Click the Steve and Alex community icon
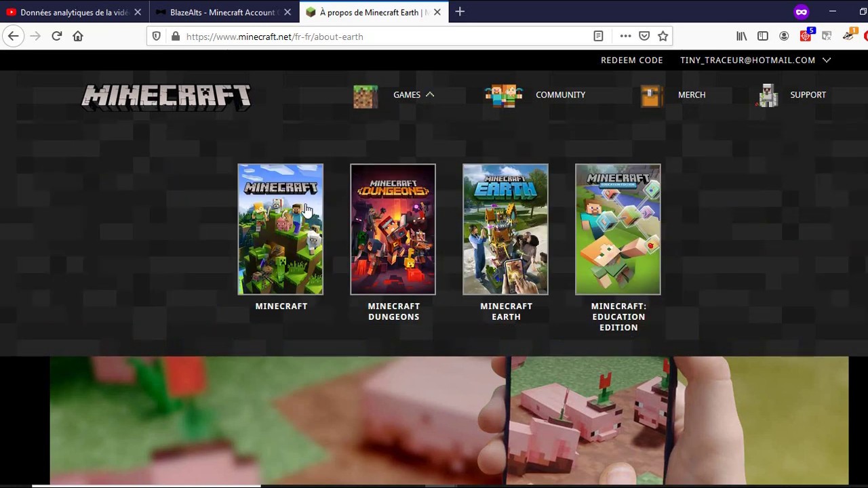This screenshot has height=488, width=868. pyautogui.click(x=503, y=96)
